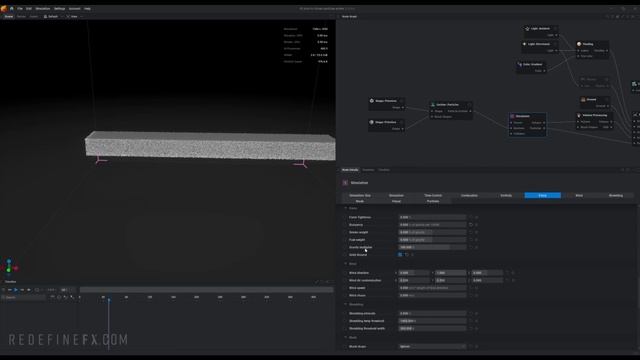The height and width of the screenshot is (360, 640).
Task: Open the Simulation Size parameter tab
Action: (360, 196)
